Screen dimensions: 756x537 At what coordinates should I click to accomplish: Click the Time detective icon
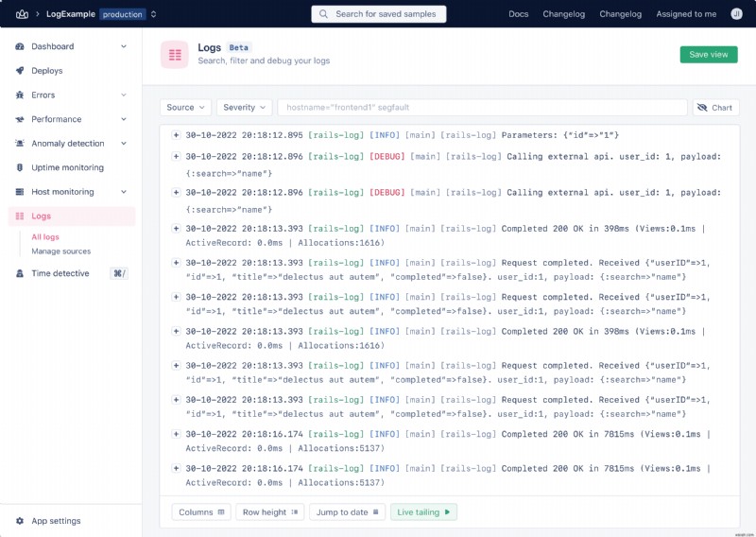20,273
